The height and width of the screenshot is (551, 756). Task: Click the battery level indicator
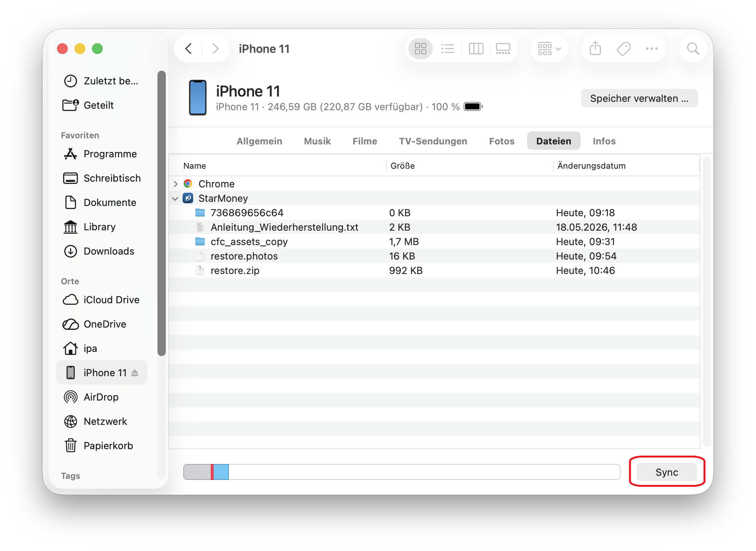(x=473, y=107)
